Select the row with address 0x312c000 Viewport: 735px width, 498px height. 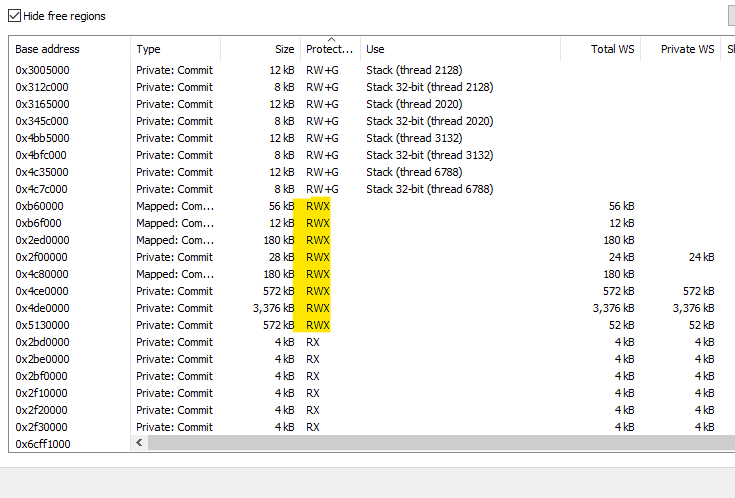point(372,87)
